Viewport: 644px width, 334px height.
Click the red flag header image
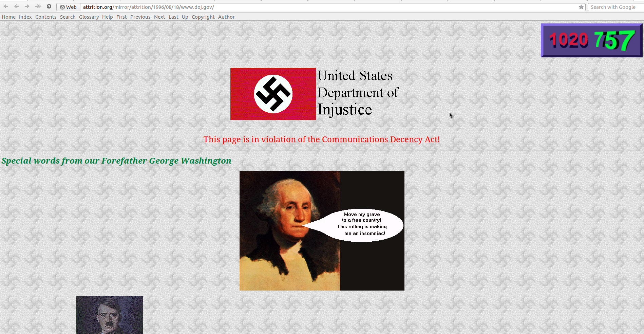(x=273, y=94)
